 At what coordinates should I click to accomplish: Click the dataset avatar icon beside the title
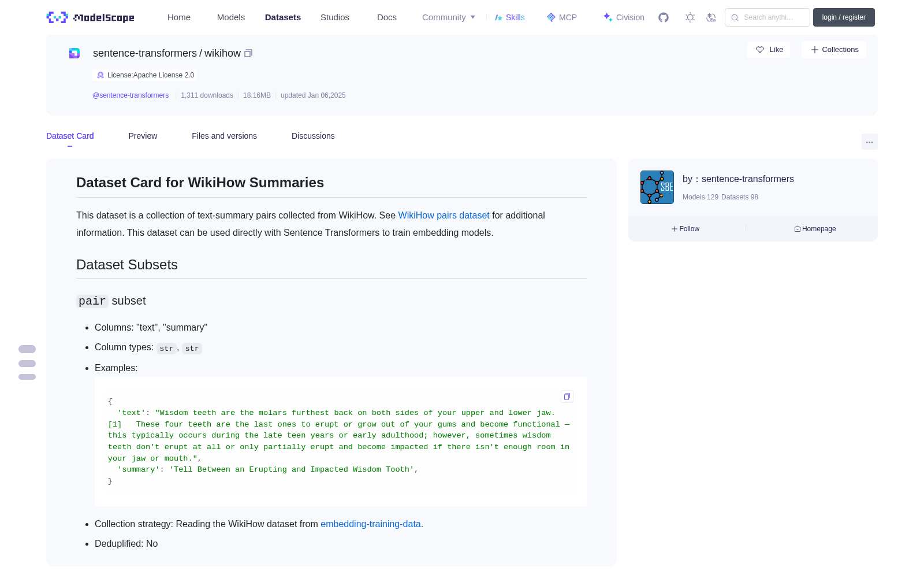point(74,53)
